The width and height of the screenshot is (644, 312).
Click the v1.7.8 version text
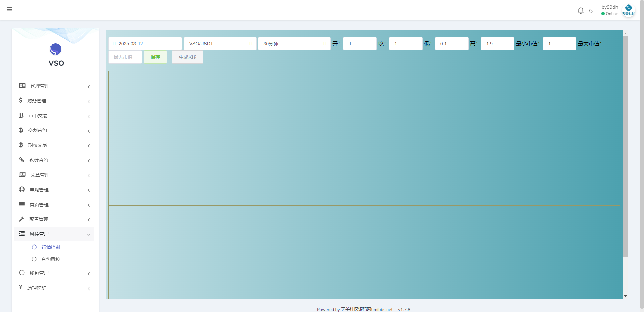point(404,310)
